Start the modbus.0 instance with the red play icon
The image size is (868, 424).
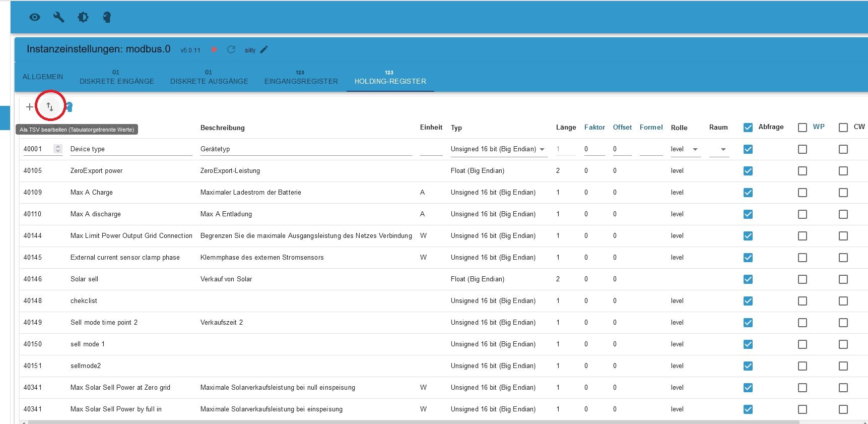pyautogui.click(x=214, y=49)
